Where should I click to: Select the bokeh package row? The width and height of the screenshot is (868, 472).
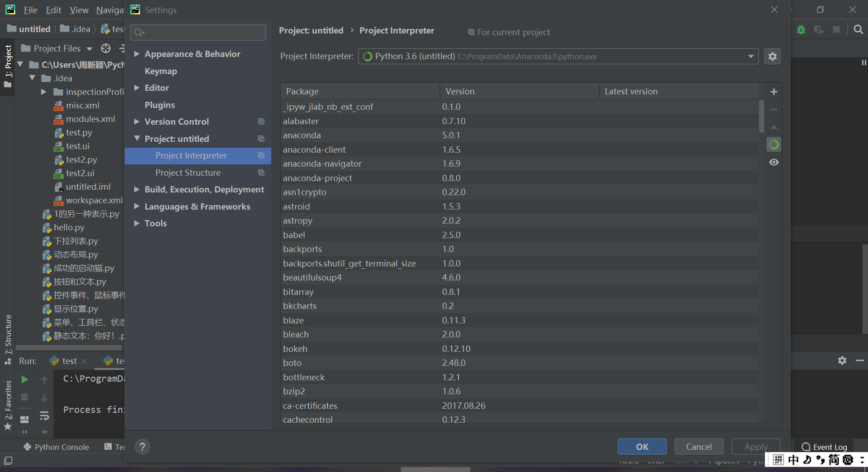519,349
